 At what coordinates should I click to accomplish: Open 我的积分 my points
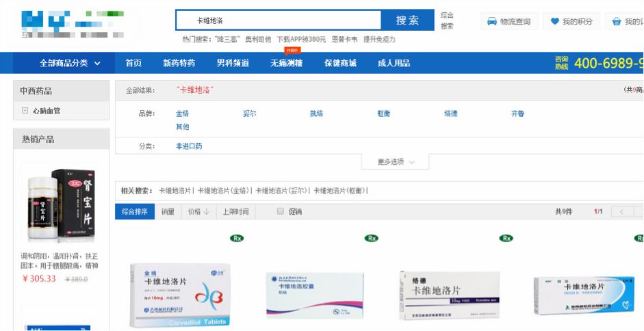(x=571, y=21)
